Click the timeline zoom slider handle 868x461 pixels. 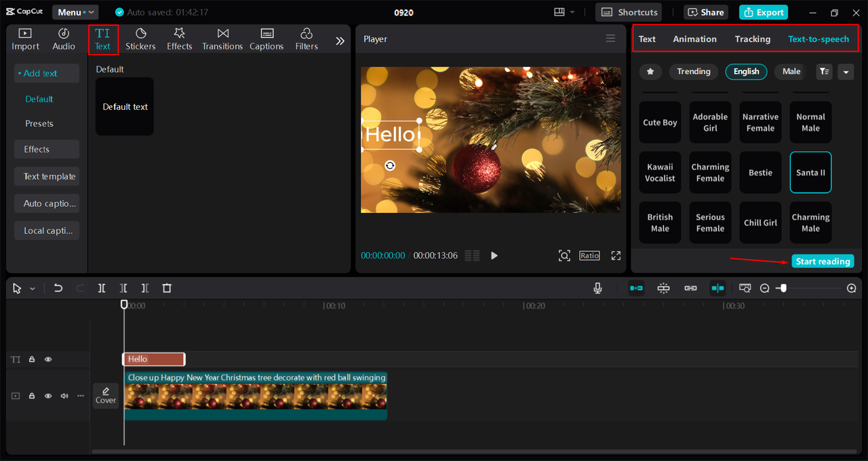[x=783, y=288]
